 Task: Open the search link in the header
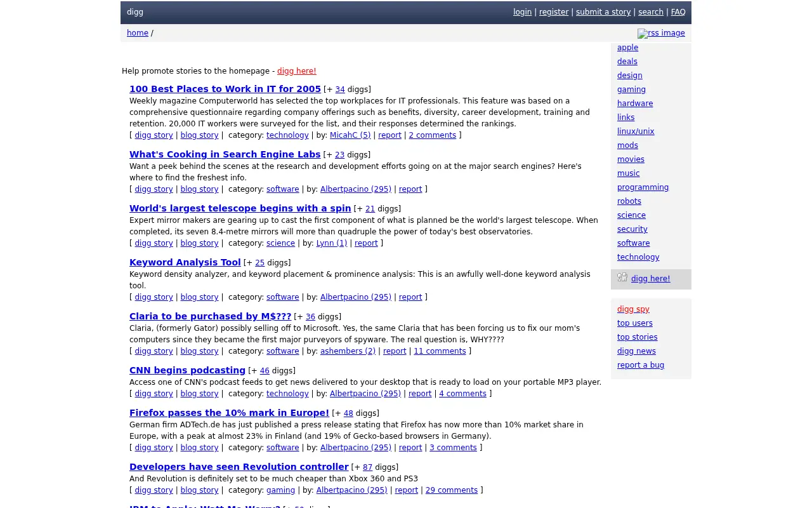point(651,12)
